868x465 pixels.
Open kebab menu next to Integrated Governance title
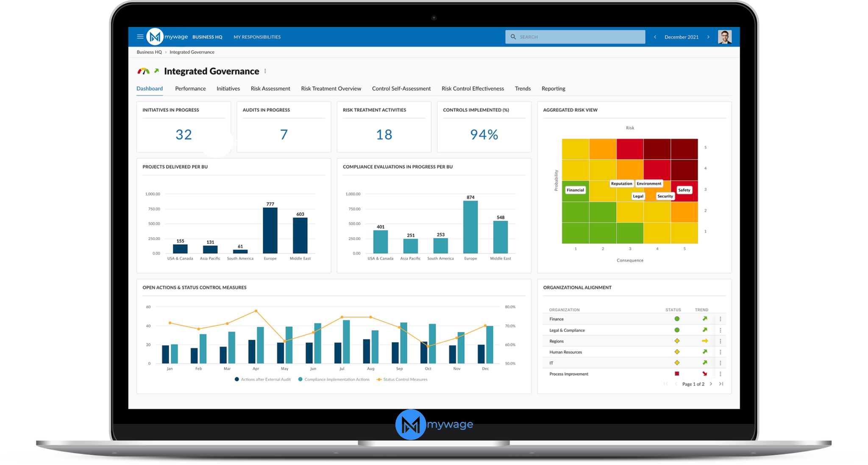click(x=265, y=71)
